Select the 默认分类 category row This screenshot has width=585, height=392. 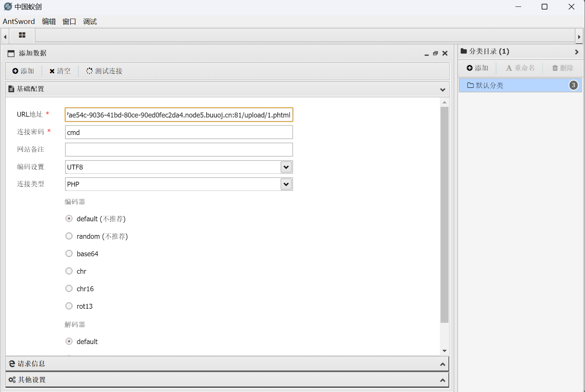[520, 85]
